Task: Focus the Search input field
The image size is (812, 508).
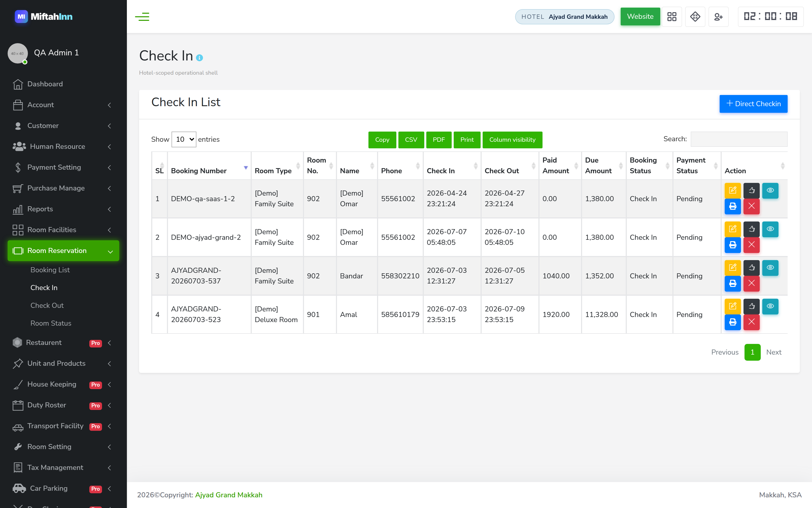Action: (x=739, y=139)
